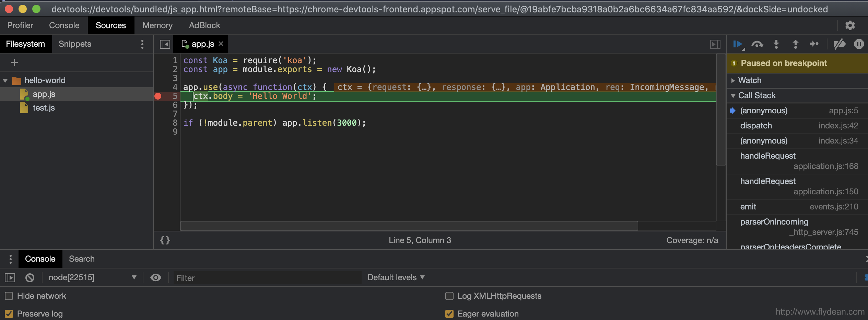Image resolution: width=868 pixels, height=320 pixels.
Task: Enable the Log XMLHttpRequests checkbox
Action: [450, 296]
